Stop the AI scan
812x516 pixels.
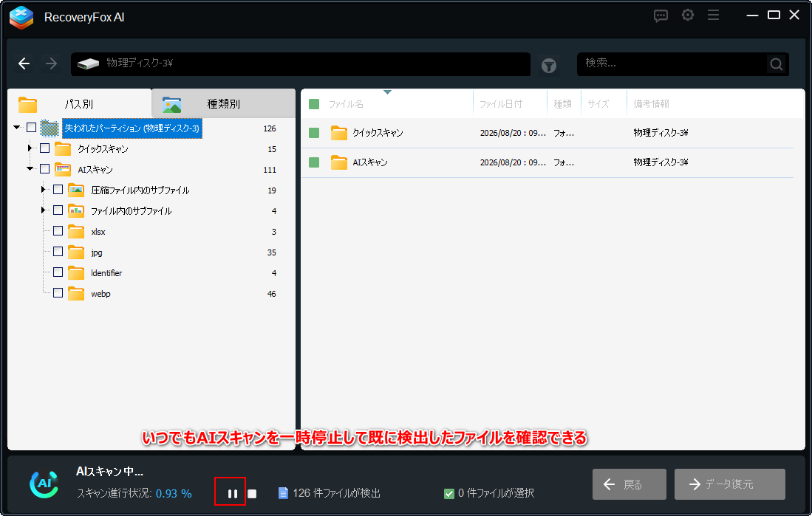252,494
